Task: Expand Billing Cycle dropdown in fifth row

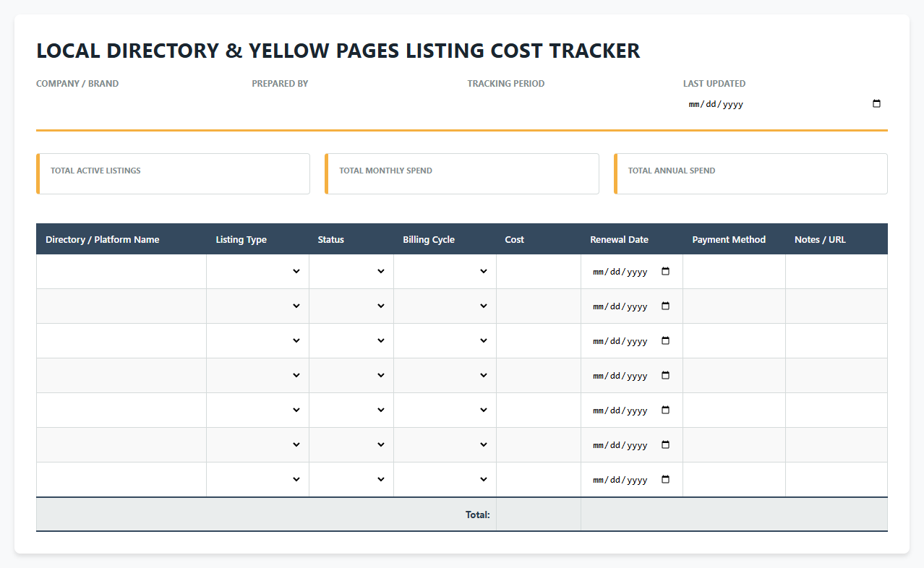Action: point(445,410)
